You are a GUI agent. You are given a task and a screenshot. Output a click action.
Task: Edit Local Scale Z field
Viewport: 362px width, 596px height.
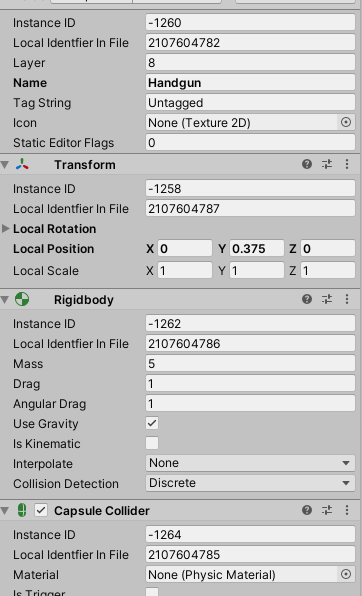coord(328,270)
